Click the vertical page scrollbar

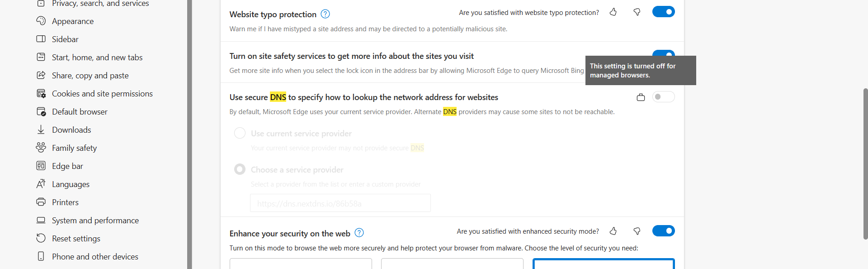[x=865, y=163]
